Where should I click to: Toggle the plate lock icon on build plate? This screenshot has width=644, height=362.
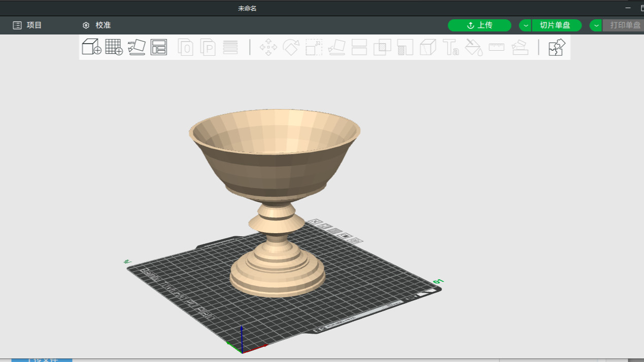(x=345, y=236)
